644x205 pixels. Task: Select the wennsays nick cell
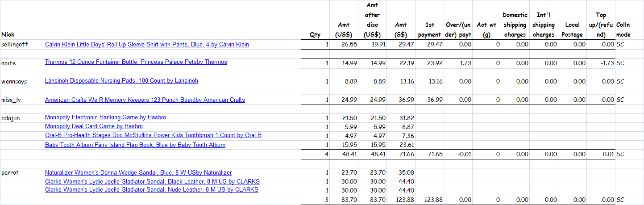pyautogui.click(x=22, y=82)
